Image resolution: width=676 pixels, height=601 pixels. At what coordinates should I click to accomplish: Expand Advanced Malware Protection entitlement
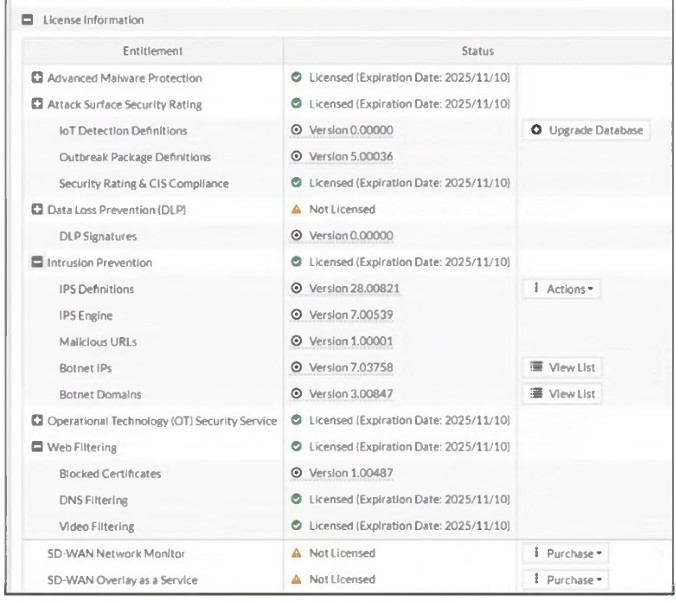[38, 78]
